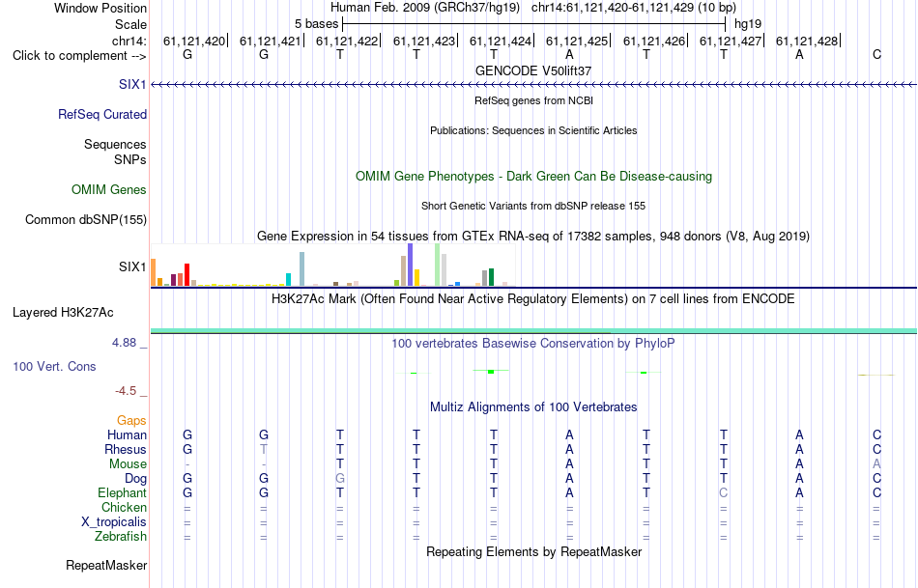Click the -4.5 PhyloP lower value
Image resolution: width=918 pixels, height=588 pixels.
pos(126,391)
